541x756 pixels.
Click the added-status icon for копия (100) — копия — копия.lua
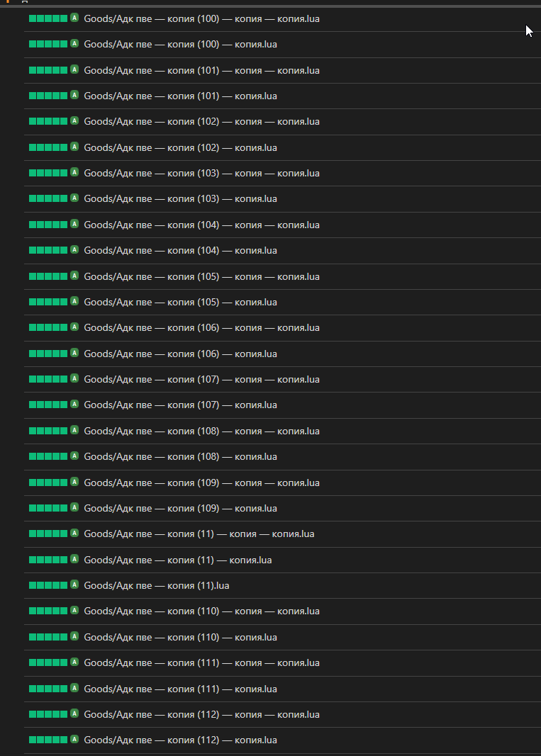(74, 18)
